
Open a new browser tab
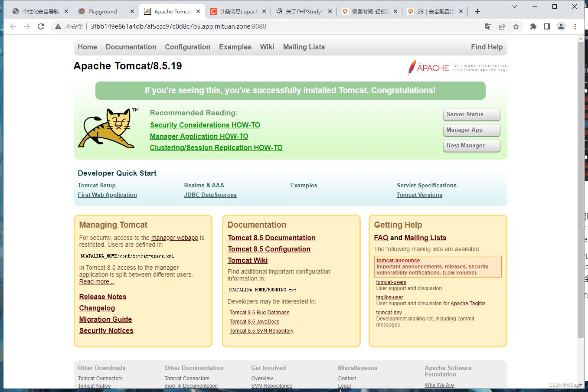[x=477, y=11]
